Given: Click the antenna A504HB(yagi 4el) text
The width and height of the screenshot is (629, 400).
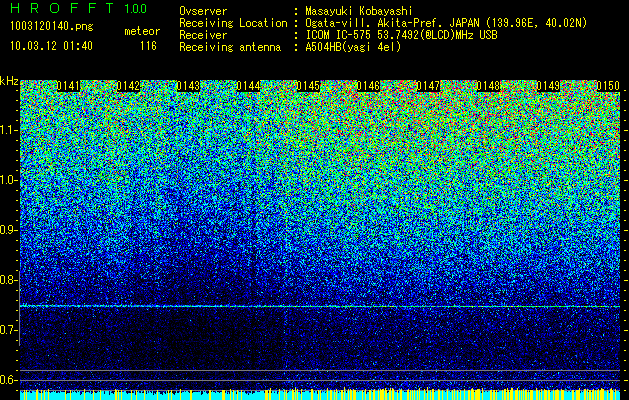Looking at the screenshot, I should (353, 47).
